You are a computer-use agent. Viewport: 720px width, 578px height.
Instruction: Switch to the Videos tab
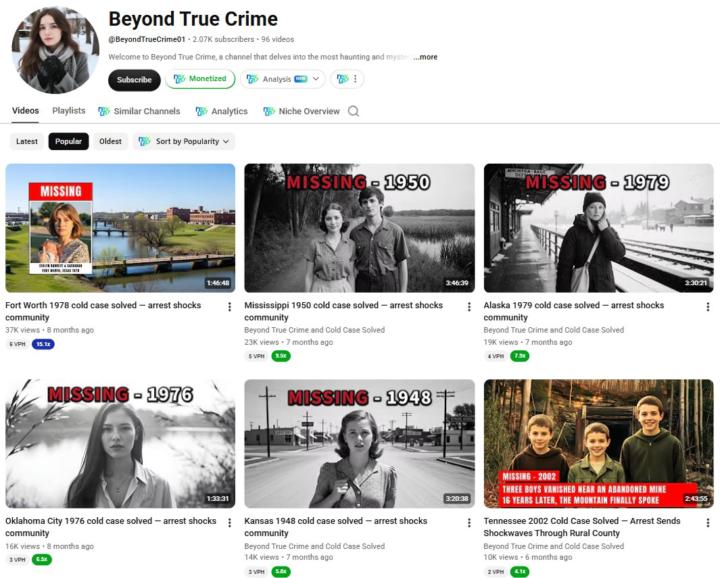(25, 111)
